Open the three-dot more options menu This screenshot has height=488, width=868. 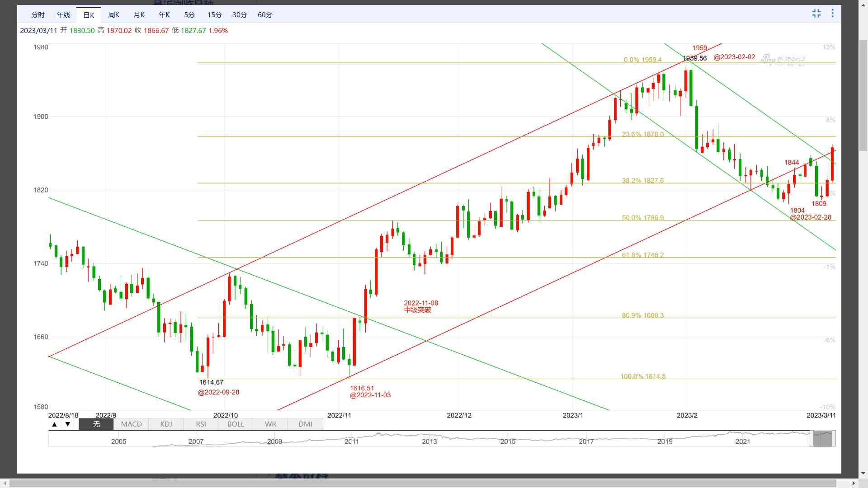coord(832,14)
